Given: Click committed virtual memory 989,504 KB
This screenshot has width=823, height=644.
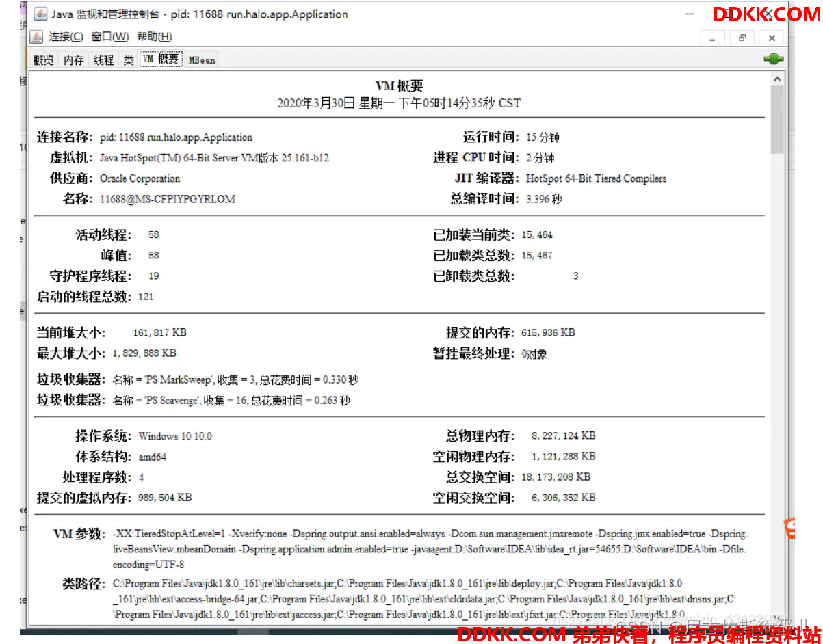Looking at the screenshot, I should 165,498.
